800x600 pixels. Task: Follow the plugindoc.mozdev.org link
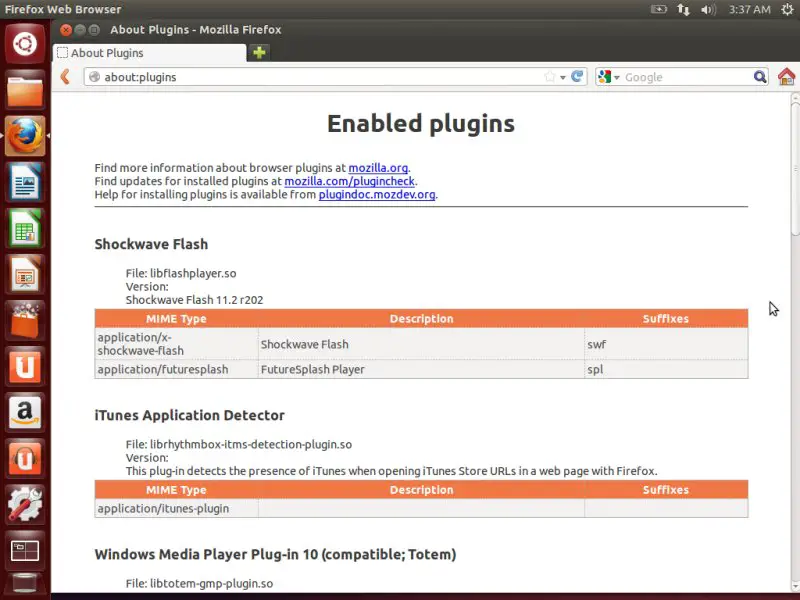pyautogui.click(x=377, y=194)
